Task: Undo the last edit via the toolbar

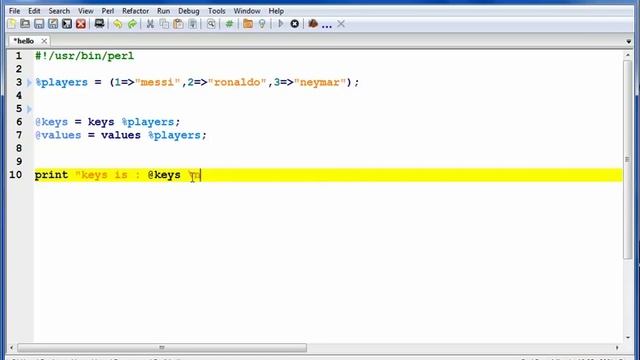Action: tap(118, 24)
